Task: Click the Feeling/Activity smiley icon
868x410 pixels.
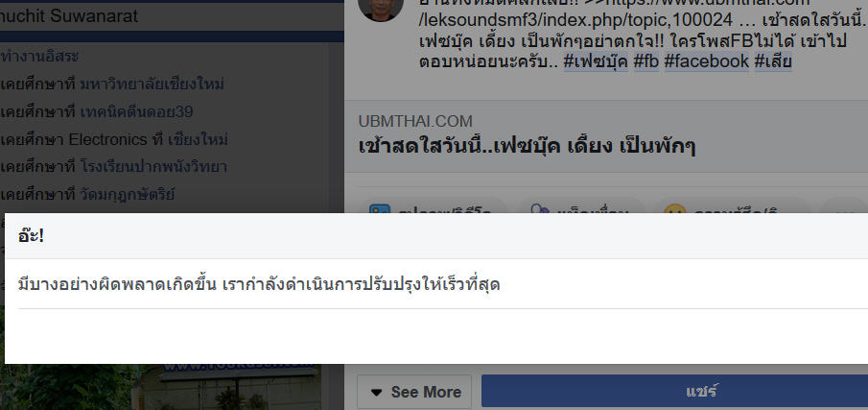Action: point(675,209)
